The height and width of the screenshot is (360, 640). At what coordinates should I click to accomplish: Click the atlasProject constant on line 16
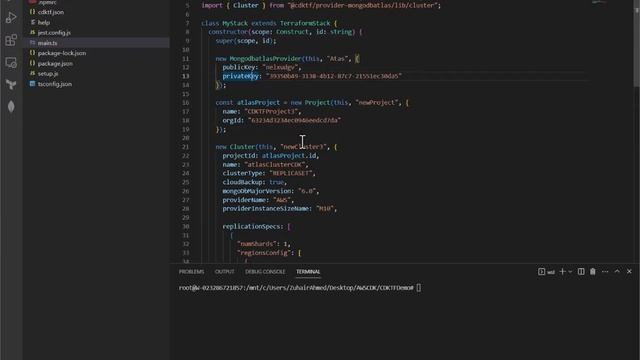[258, 103]
